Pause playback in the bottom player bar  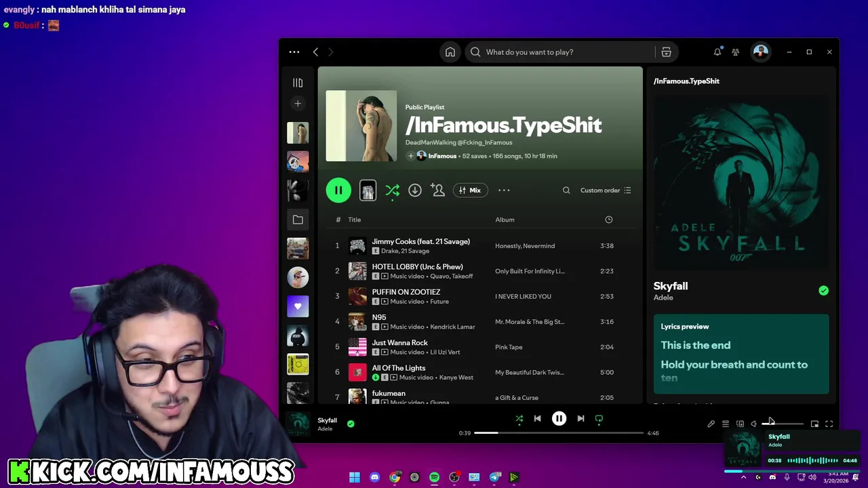[559, 419]
